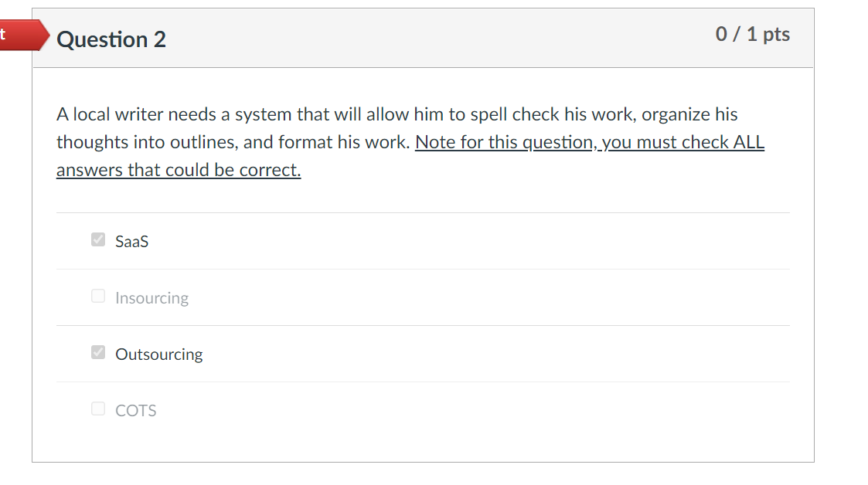Uncheck the Outsourcing answer checkbox

[x=97, y=351]
